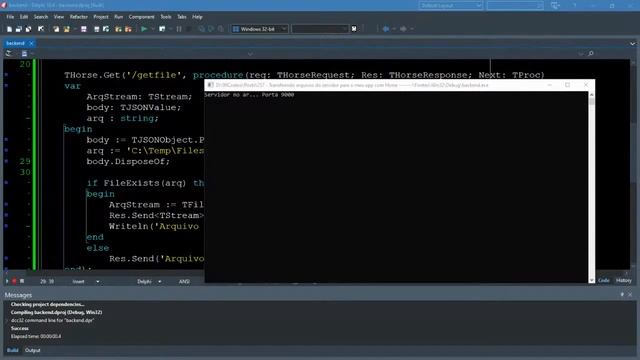Expand the Run button dropdown arrow
The width and height of the screenshot is (640, 360).
pyautogui.click(x=153, y=29)
